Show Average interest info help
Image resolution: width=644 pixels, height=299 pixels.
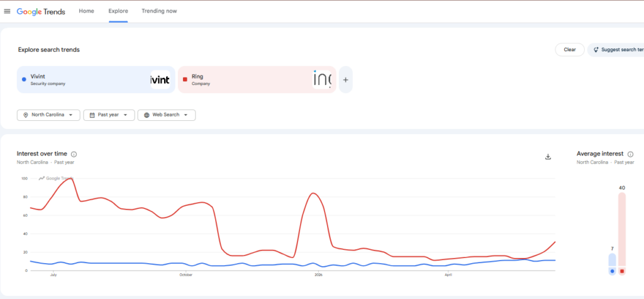click(x=630, y=154)
